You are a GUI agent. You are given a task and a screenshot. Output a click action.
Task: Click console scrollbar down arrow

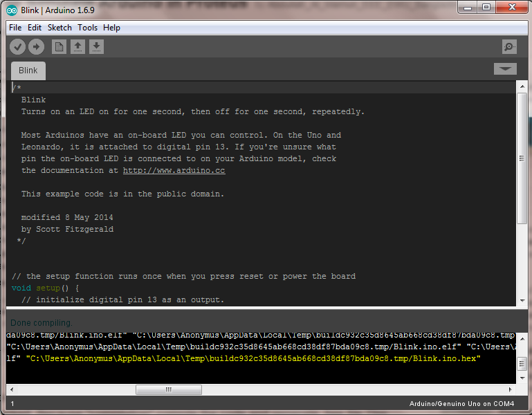[522, 378]
